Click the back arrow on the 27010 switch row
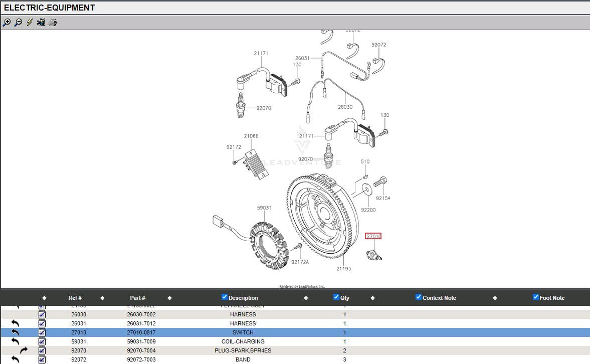The height and width of the screenshot is (364, 590). pos(15,332)
